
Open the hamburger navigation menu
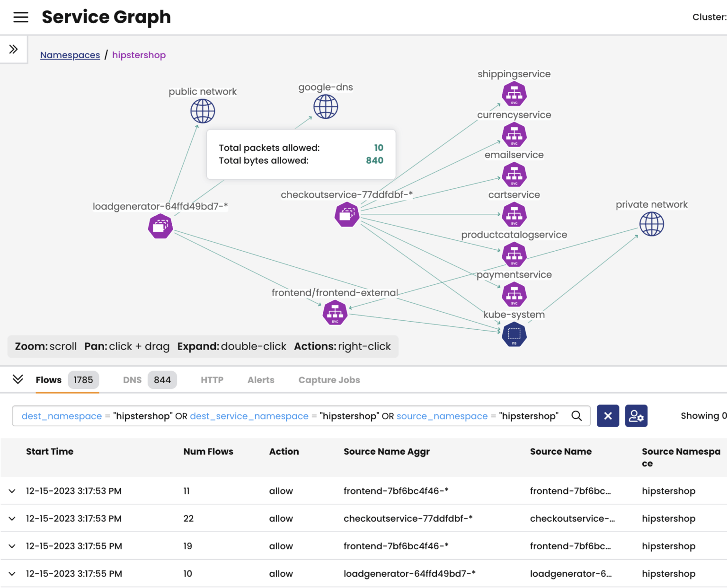click(x=21, y=18)
